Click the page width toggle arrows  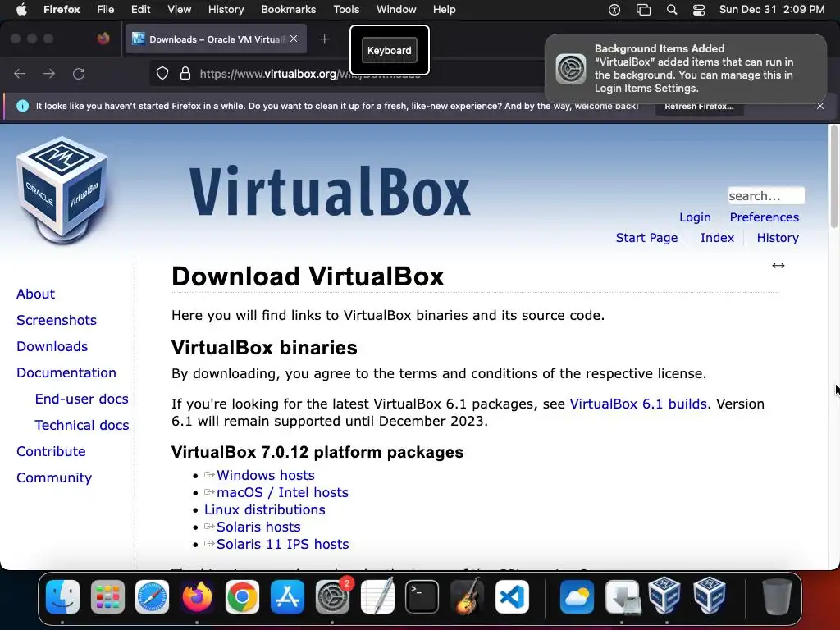pos(778,265)
